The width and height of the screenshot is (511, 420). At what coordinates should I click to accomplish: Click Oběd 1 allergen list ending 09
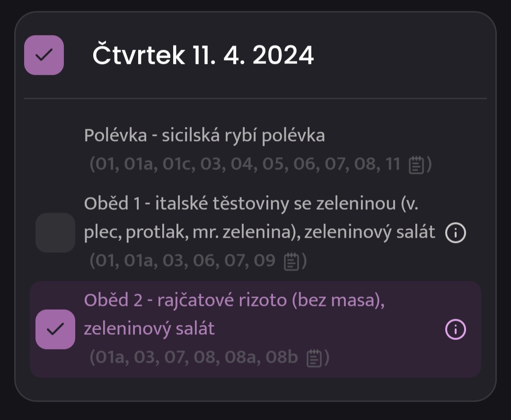tap(198, 260)
